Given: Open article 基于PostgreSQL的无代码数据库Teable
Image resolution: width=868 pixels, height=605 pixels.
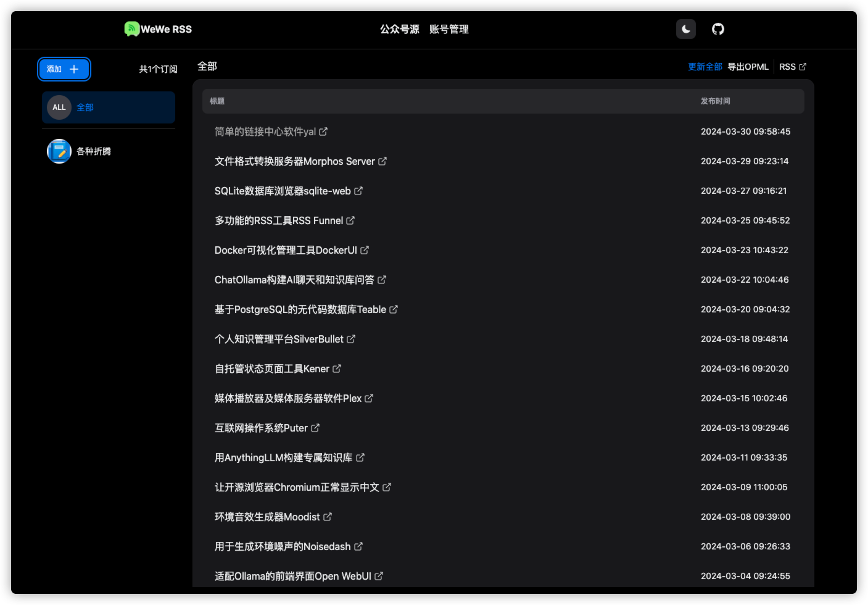Looking at the screenshot, I should coord(300,309).
